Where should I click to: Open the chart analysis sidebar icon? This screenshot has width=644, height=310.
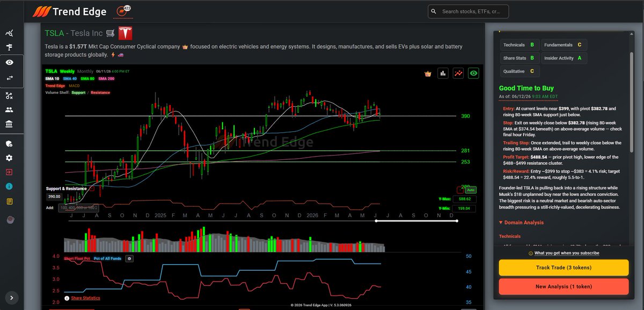pos(9,33)
